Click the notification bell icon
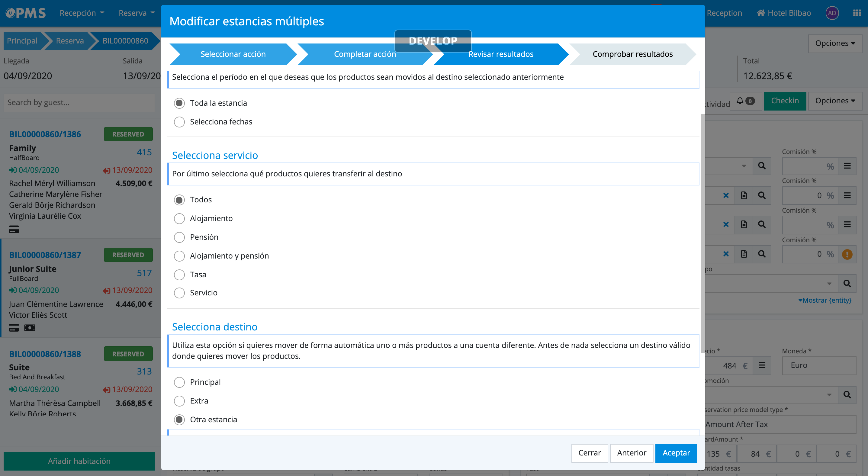868x476 pixels. pos(740,101)
